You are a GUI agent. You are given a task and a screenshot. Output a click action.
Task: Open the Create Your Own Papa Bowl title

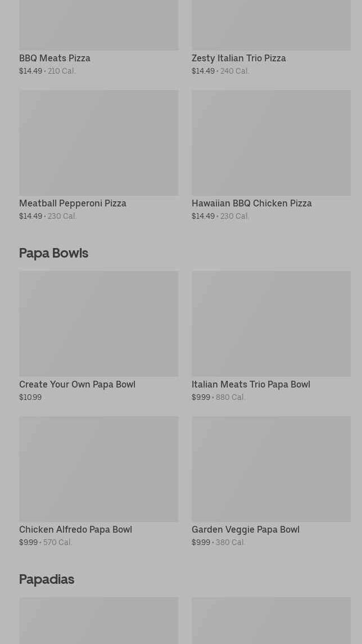(x=77, y=384)
